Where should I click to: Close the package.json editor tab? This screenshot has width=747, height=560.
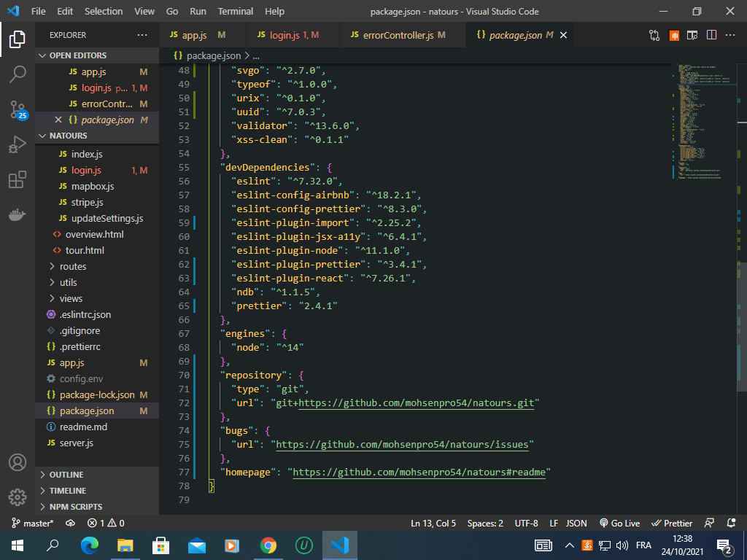pyautogui.click(x=563, y=35)
